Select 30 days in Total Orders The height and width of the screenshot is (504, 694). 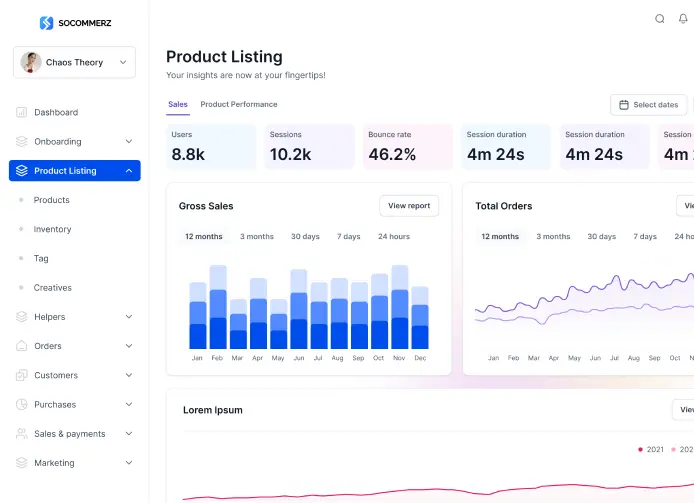coord(601,237)
